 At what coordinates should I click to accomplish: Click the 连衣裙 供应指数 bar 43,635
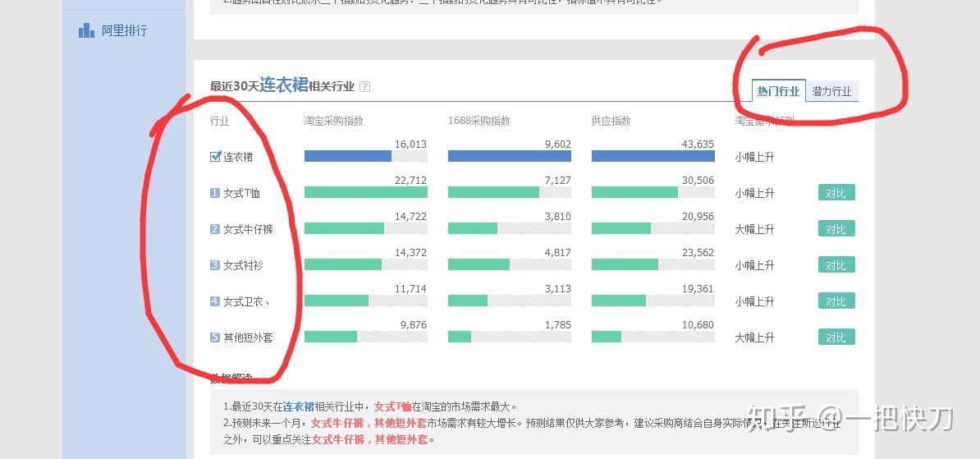coord(653,156)
